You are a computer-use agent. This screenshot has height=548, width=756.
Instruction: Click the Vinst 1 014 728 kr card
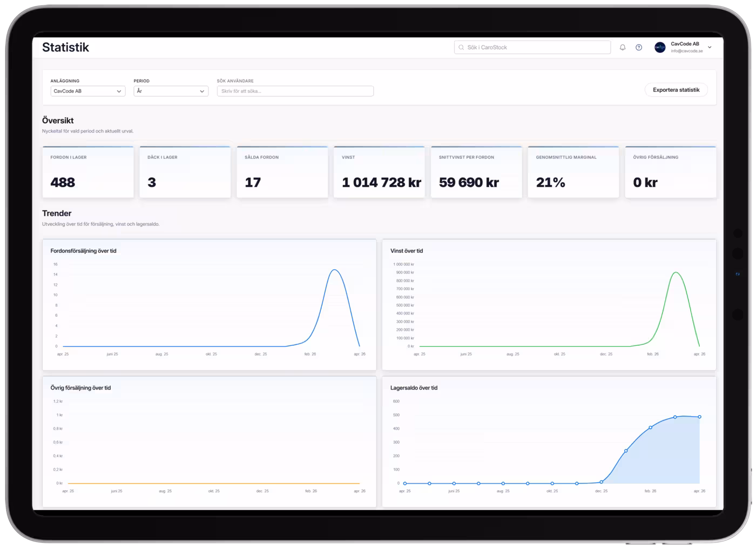tap(379, 172)
